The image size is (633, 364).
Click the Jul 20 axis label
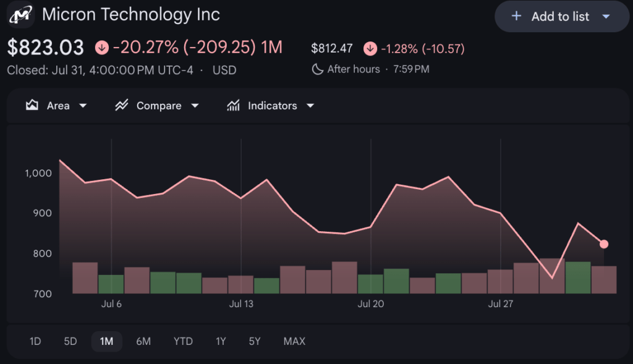click(371, 304)
